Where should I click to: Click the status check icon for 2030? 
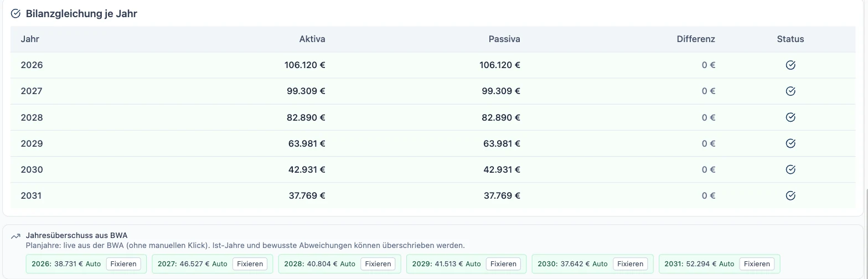click(x=790, y=169)
